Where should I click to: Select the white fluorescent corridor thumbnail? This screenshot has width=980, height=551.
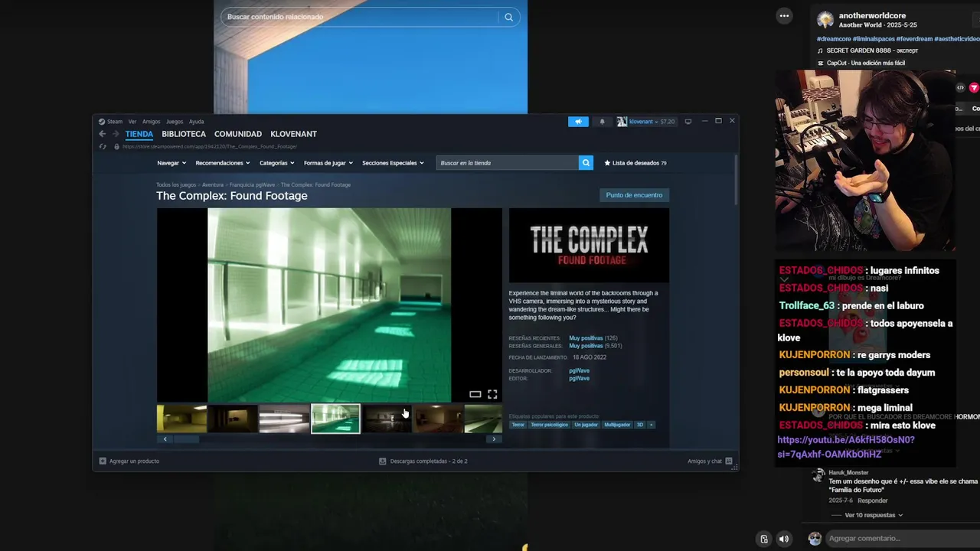click(284, 419)
